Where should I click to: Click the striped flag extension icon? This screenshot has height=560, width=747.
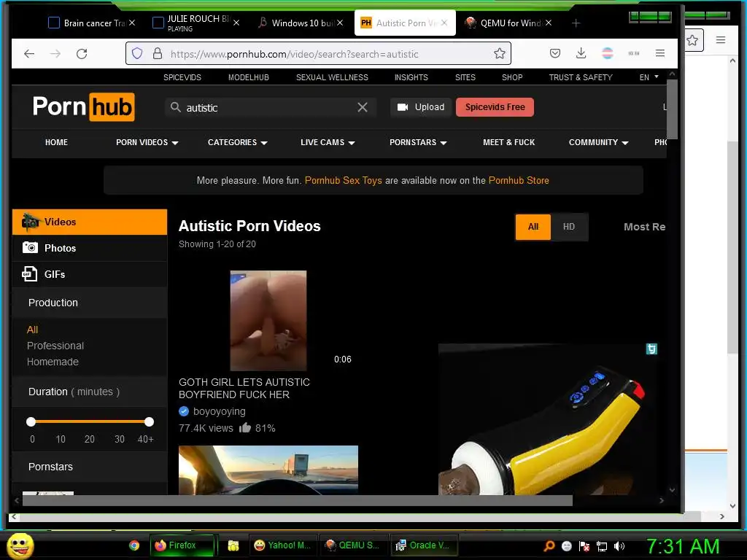(608, 53)
